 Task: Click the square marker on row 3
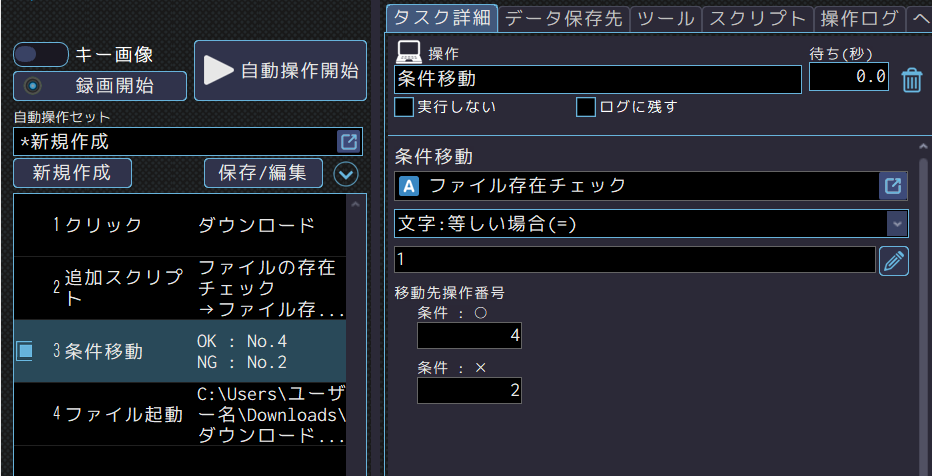tap(25, 351)
